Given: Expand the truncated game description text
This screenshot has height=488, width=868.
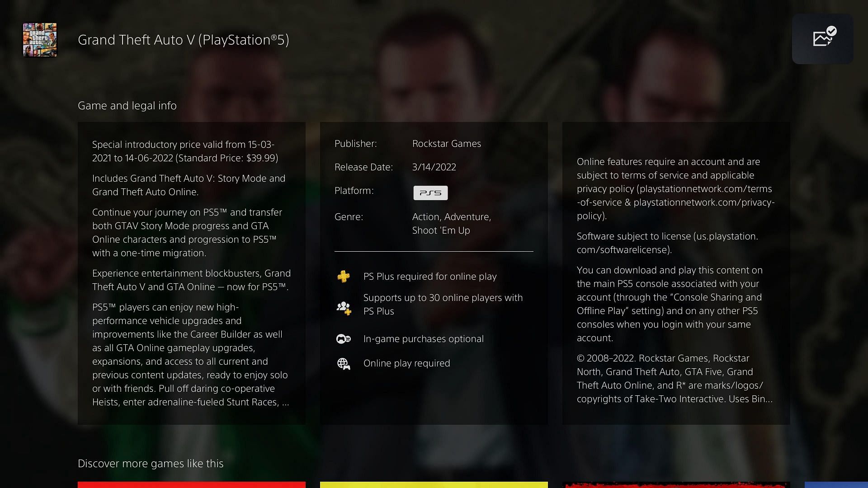Looking at the screenshot, I should [287, 403].
